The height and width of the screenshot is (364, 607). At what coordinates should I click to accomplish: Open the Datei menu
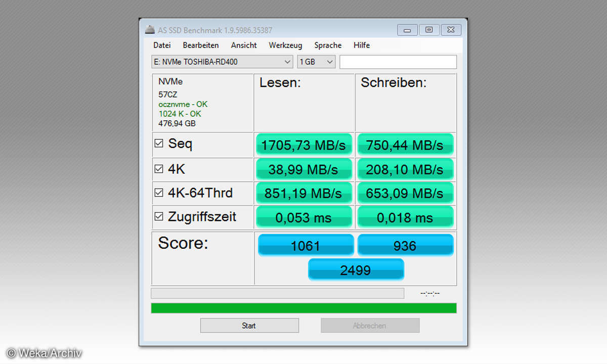click(x=162, y=45)
